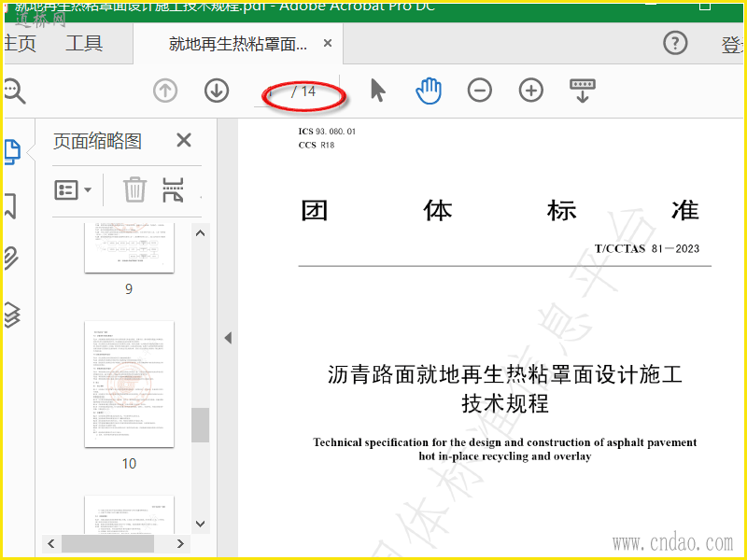
Task: Select the partially visible page 11 thumbnail
Action: [129, 515]
